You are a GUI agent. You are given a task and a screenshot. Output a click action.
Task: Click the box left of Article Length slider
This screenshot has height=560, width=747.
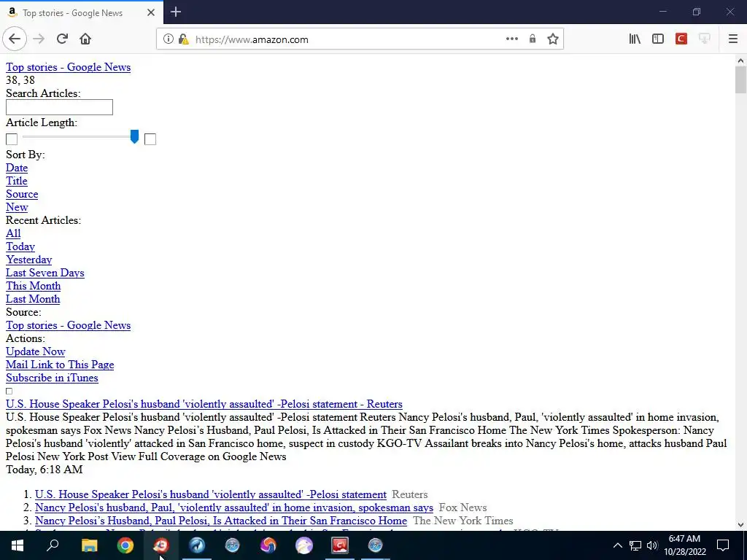coord(12,139)
